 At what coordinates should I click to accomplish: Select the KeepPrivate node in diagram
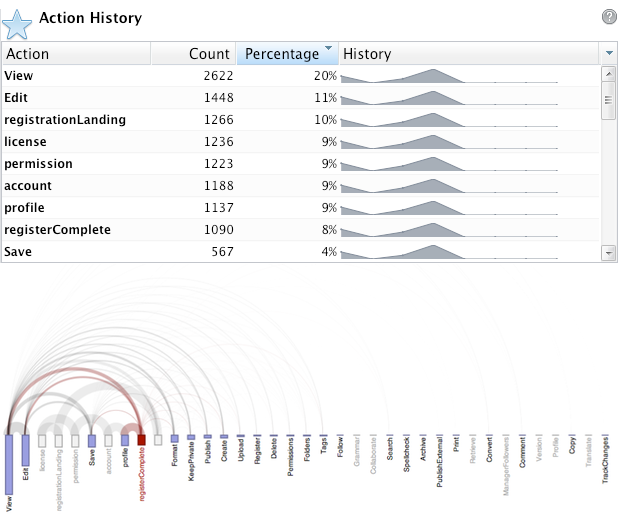(x=191, y=437)
